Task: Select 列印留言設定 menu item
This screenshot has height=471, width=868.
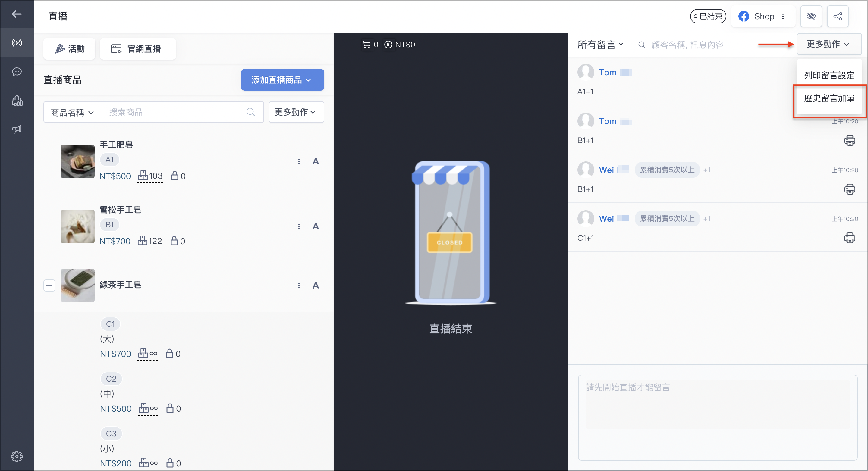Action: 829,75
